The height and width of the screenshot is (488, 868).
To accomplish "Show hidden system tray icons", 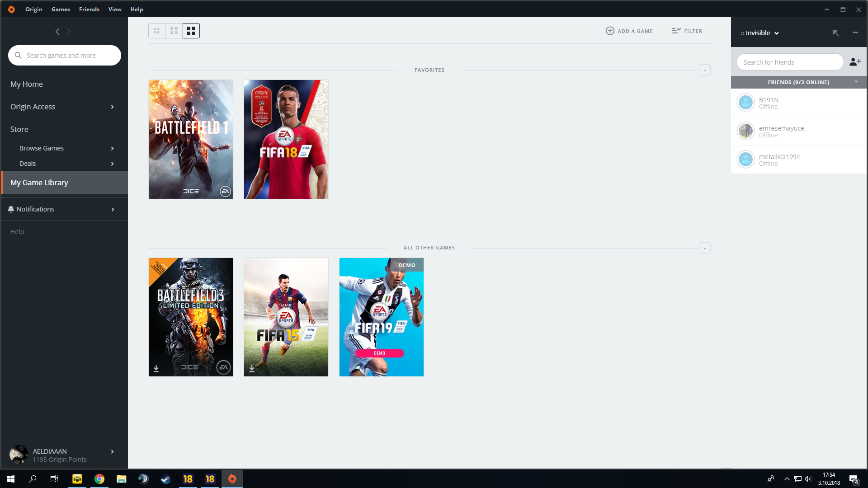I will [787, 479].
